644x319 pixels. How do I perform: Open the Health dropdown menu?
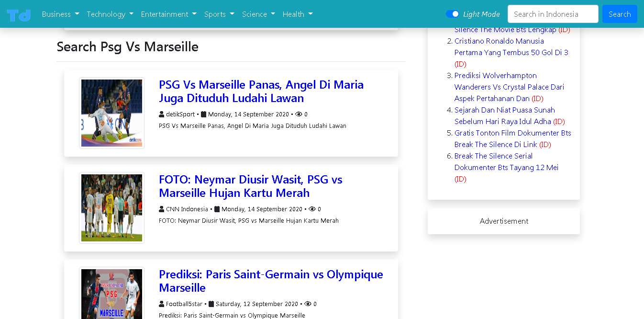pos(298,14)
